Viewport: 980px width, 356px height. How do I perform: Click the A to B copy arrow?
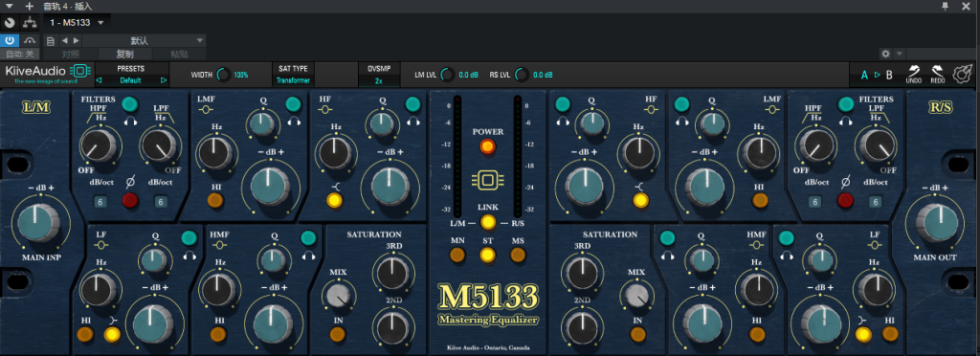(x=878, y=75)
